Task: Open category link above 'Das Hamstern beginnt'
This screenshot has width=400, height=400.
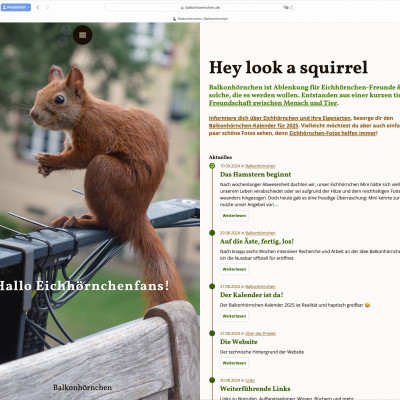Action: [260, 166]
